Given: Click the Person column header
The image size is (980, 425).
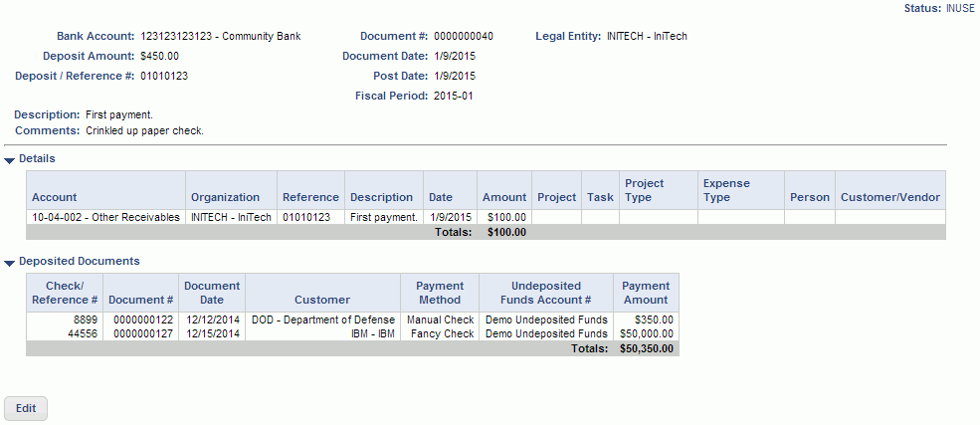Looking at the screenshot, I should point(809,197).
